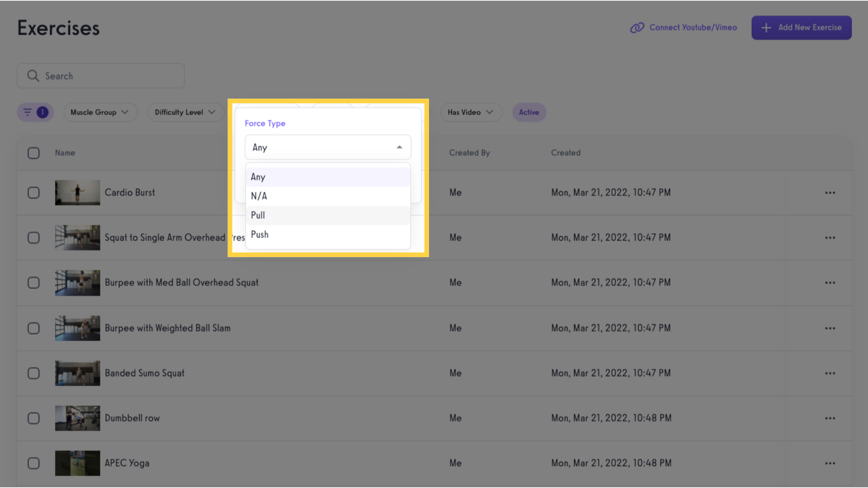Image resolution: width=868 pixels, height=488 pixels.
Task: Choose N/A in Force Type list
Action: [x=328, y=196]
